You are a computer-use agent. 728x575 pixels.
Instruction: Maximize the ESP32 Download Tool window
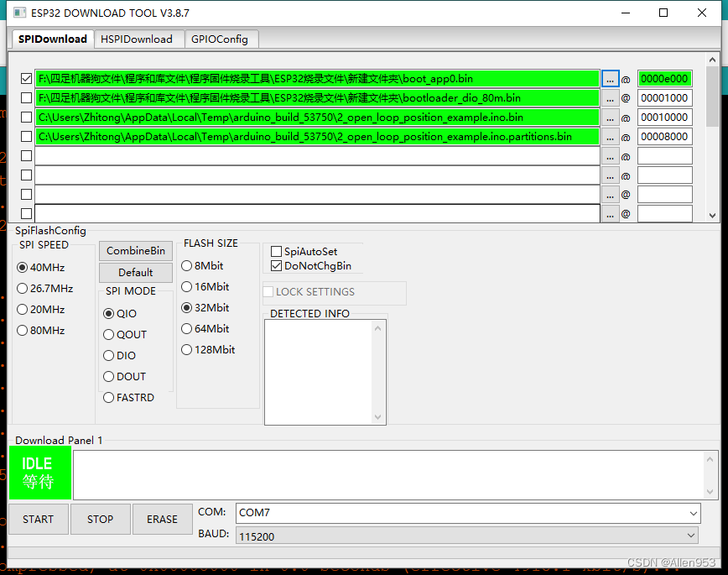coord(663,13)
